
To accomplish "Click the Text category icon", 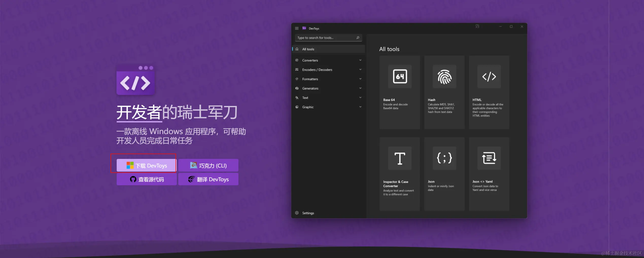I will pyautogui.click(x=297, y=98).
